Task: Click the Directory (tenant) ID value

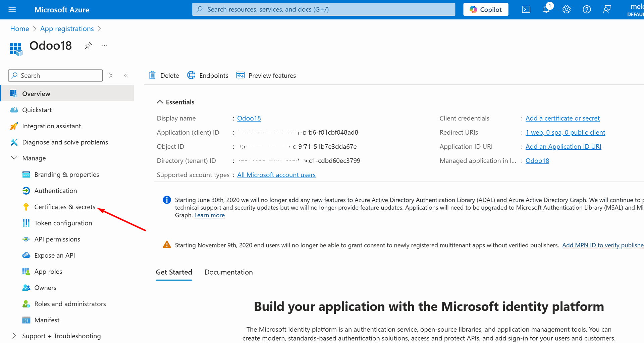Action: (299, 160)
